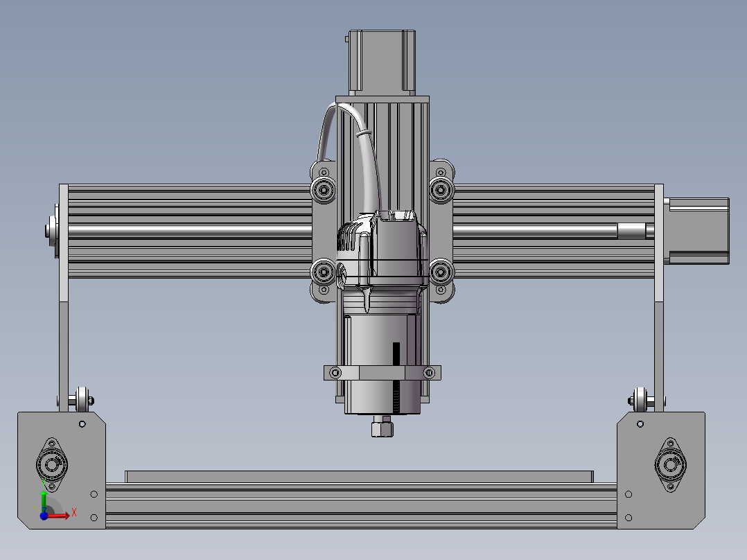
Task: Select the lead screw end bearing on the left upright
Action: pos(51,231)
